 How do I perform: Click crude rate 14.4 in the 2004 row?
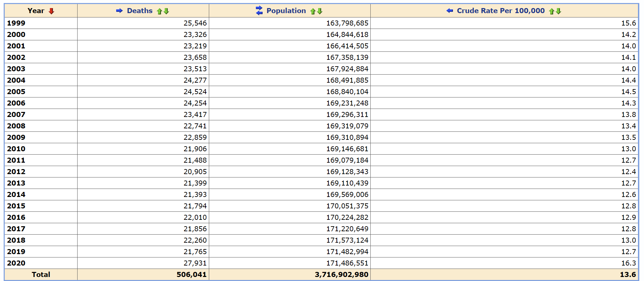[x=629, y=80]
